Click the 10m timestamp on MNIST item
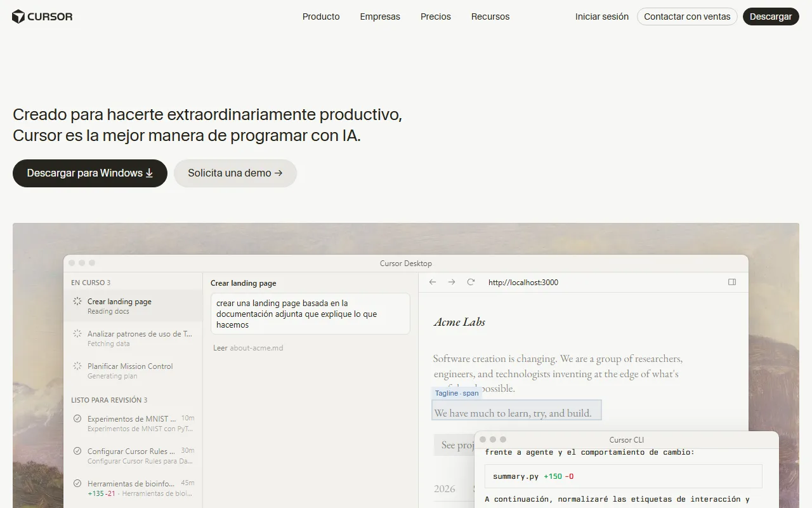Screen dimensions: 812x508 point(188,418)
